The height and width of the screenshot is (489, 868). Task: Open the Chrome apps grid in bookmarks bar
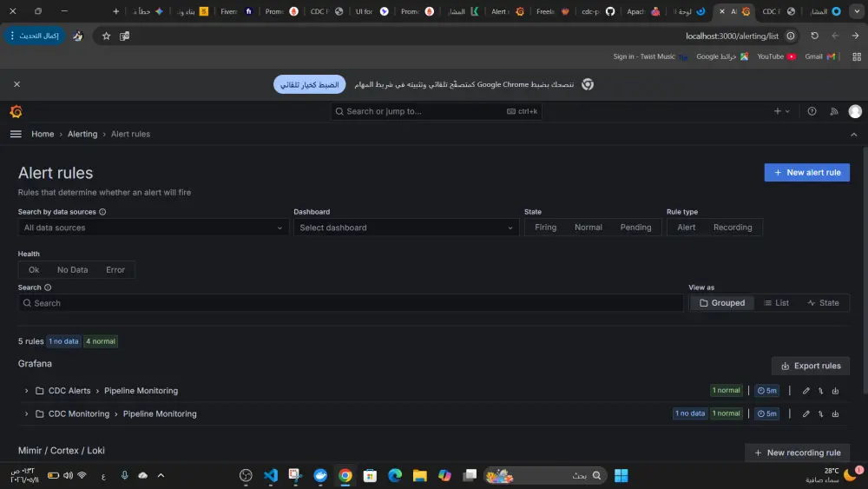857,56
